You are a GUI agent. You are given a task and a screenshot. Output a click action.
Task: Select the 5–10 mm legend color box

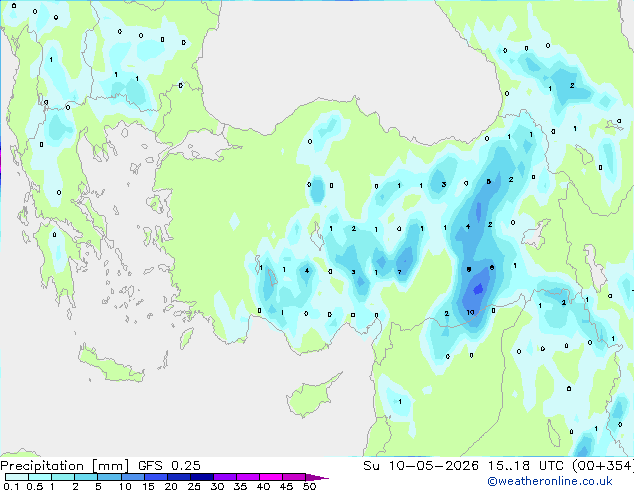pos(109,477)
